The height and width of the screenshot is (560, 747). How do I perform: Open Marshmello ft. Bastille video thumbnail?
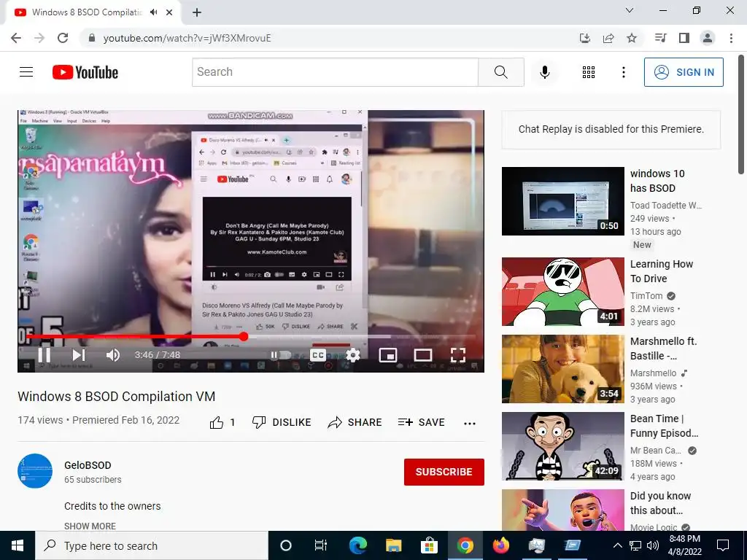pos(563,369)
